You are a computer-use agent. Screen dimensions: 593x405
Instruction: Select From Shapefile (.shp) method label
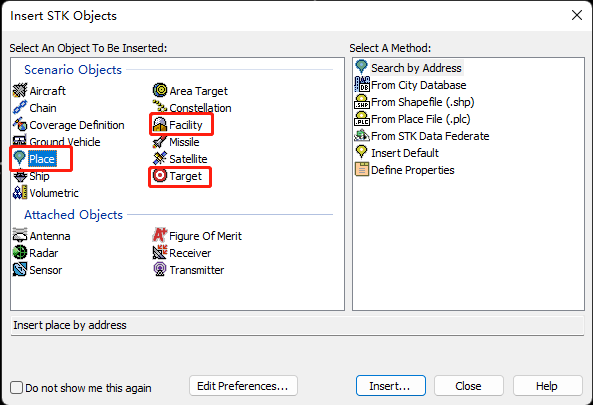click(423, 102)
